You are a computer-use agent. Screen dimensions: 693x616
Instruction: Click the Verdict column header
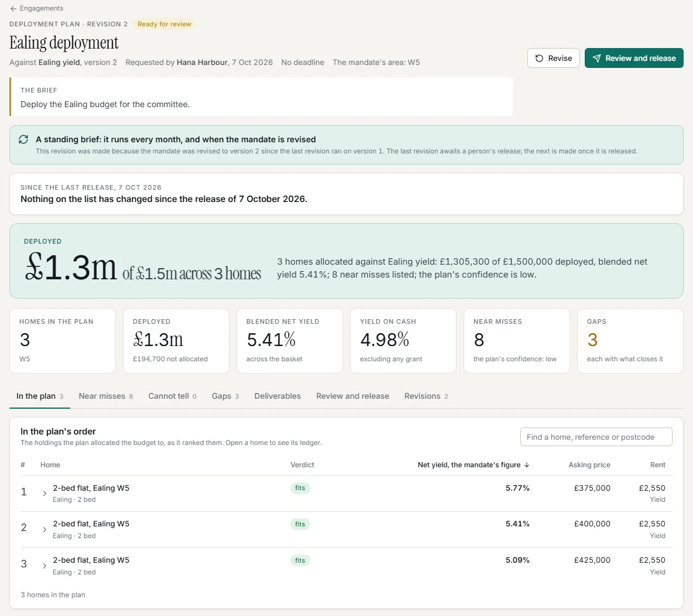click(x=302, y=465)
